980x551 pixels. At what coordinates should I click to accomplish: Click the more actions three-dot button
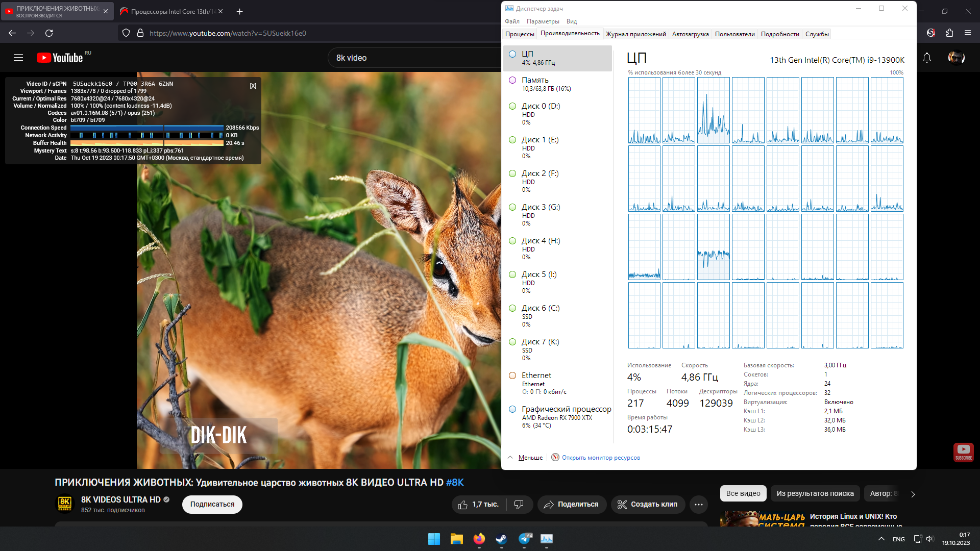tap(698, 505)
